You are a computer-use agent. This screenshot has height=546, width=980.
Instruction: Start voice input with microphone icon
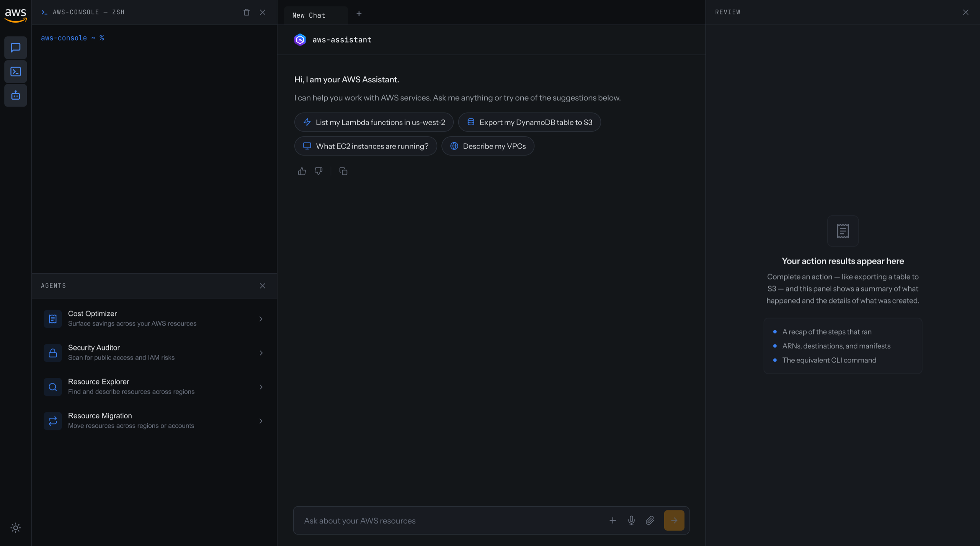click(x=632, y=520)
